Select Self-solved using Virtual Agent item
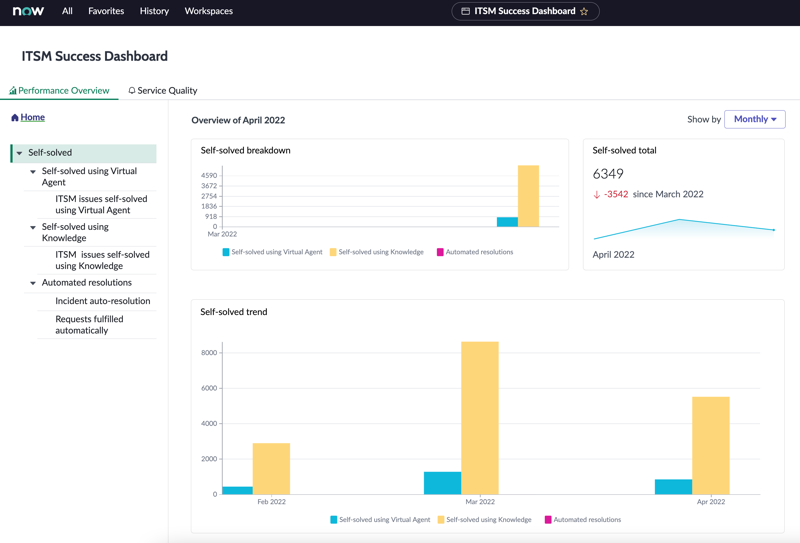Image resolution: width=800 pixels, height=543 pixels. pyautogui.click(x=89, y=177)
